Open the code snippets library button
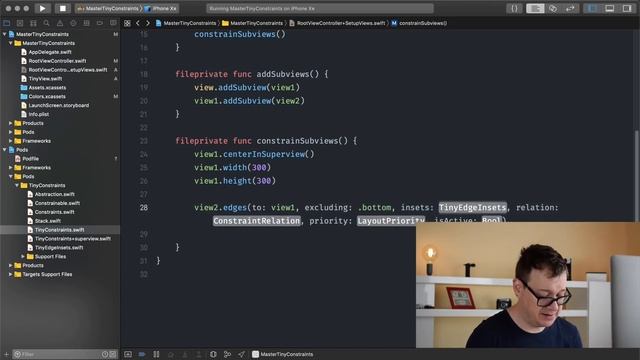640x360 pixels. [514, 9]
